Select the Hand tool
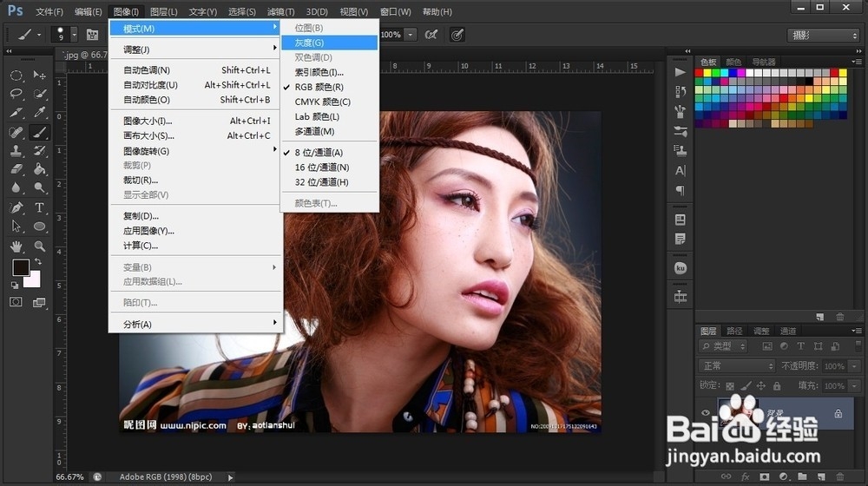 16,246
